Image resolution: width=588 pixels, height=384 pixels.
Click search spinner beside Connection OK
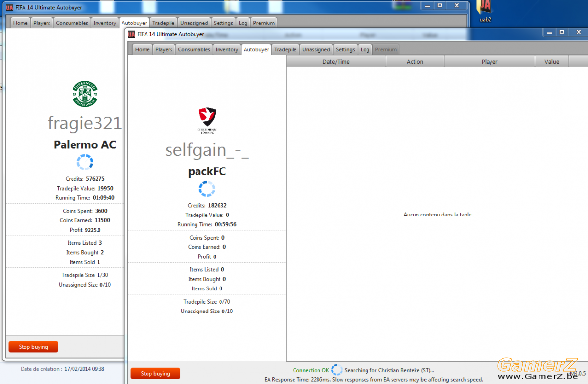(337, 370)
